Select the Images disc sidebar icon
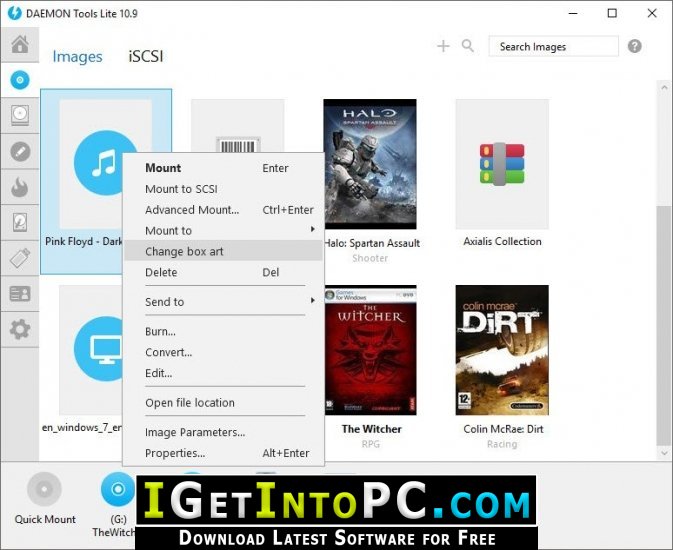Viewport: 673px width, 550px height. tap(20, 80)
